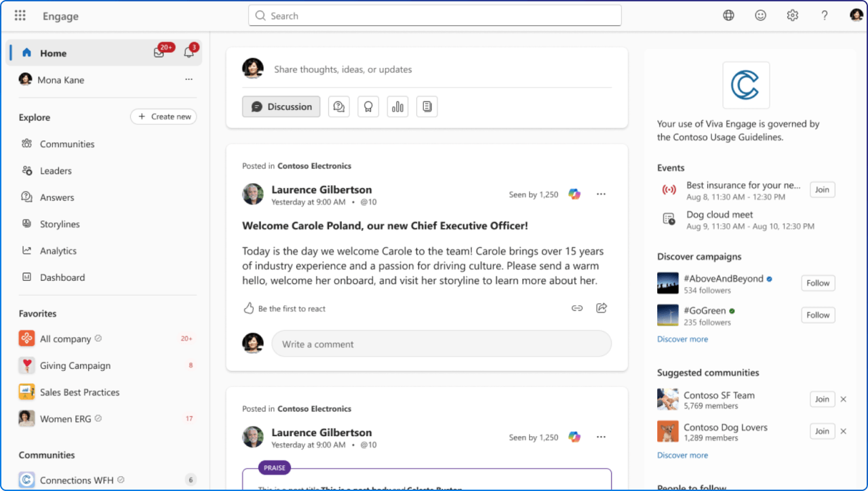Viewport: 868px width, 491px height.
Task: Open Contoso Electronics link on first post
Action: pos(314,166)
